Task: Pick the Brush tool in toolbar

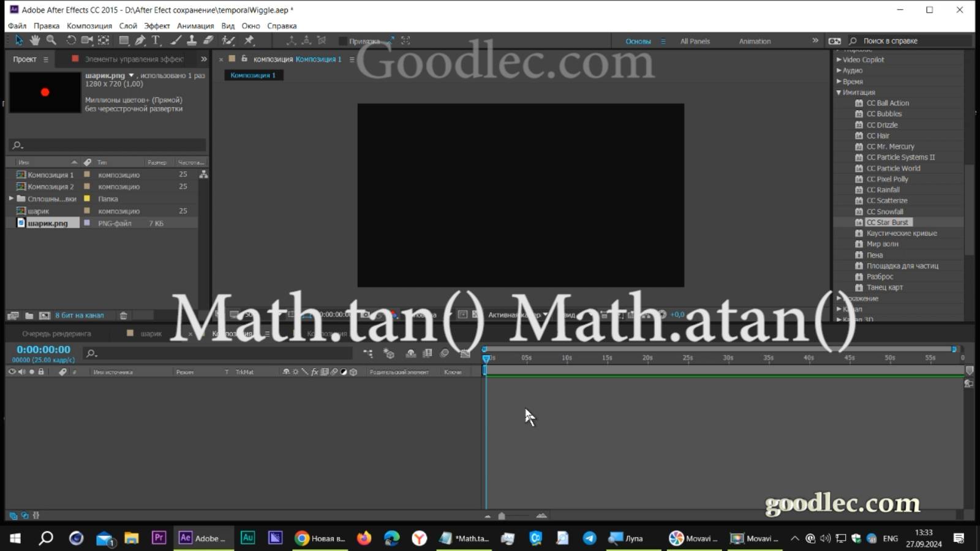Action: [x=176, y=40]
